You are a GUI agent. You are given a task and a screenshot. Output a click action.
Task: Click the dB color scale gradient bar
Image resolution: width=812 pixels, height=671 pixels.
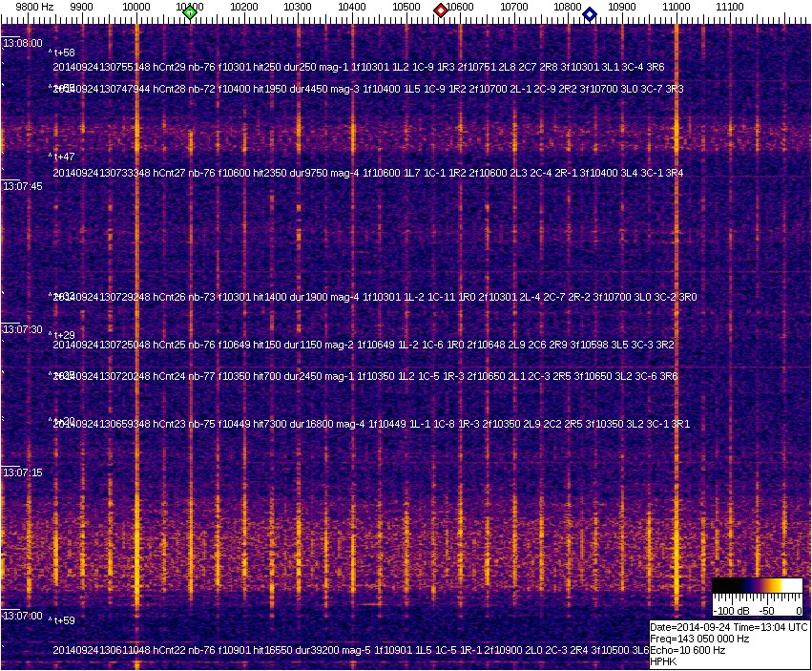coord(758,586)
